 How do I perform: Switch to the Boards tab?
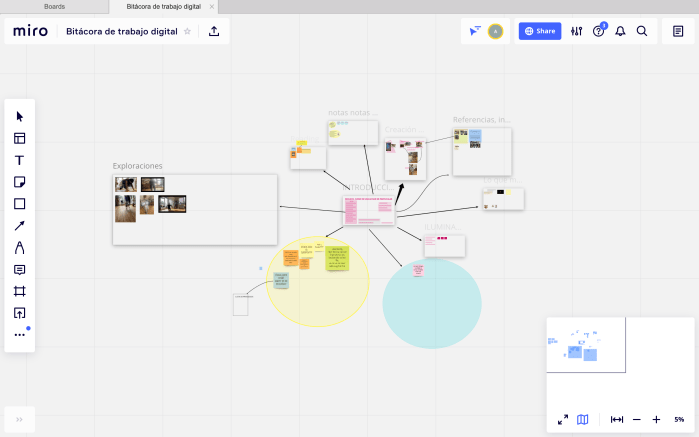[x=55, y=6]
